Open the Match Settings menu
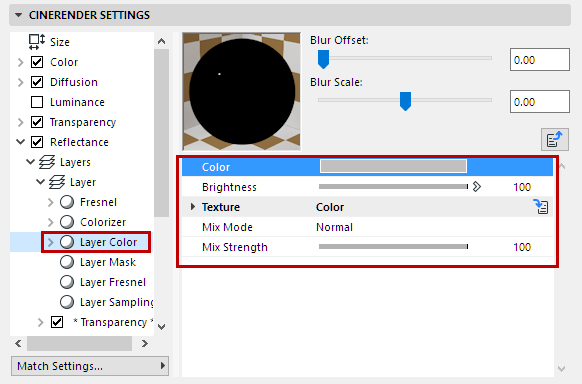582x384 pixels. pos(90,366)
